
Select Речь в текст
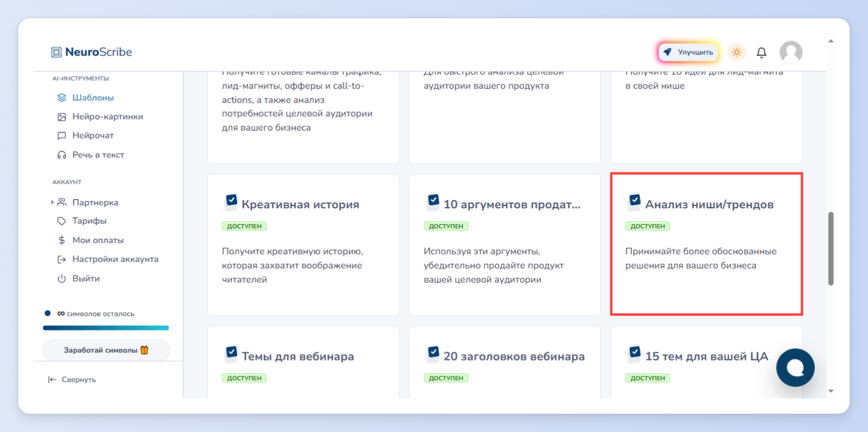pos(98,155)
